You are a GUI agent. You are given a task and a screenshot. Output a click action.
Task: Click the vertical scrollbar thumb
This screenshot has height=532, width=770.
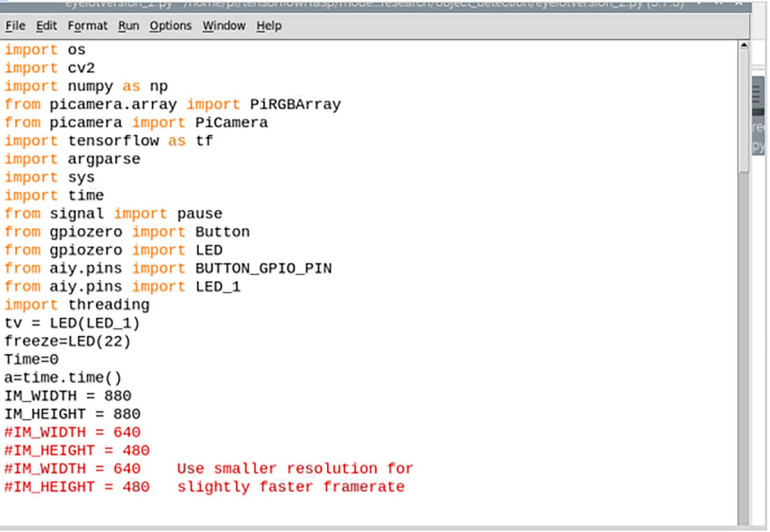(x=743, y=110)
